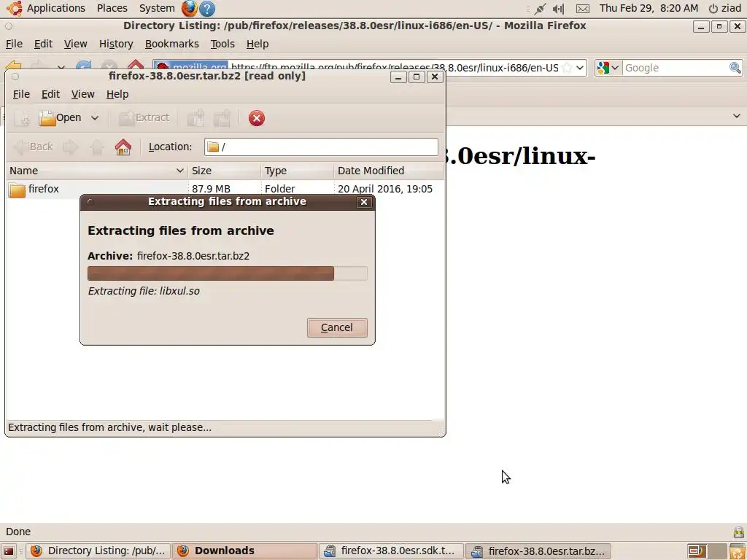The image size is (747, 560).
Task: Switch to Directory Listing window in taskbar
Action: pyautogui.click(x=98, y=551)
